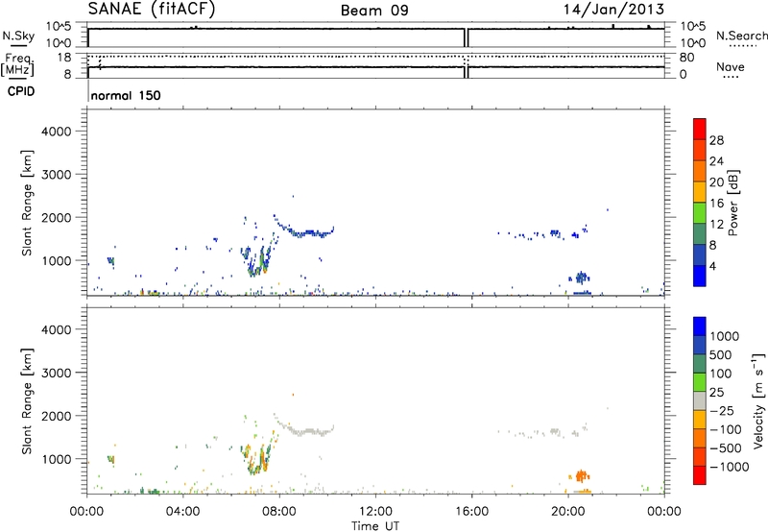Click the blue power echo cluster near 20:30
The height and width of the screenshot is (532, 768).
pos(581,278)
